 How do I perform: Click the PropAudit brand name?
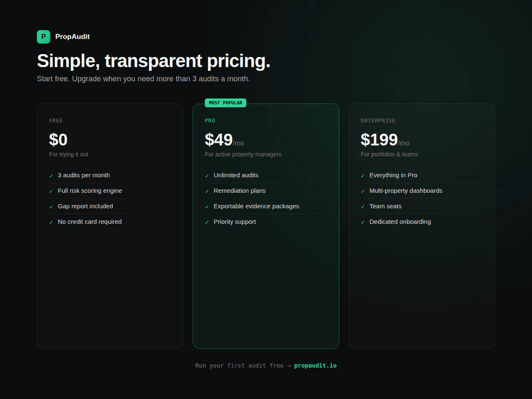(x=72, y=37)
